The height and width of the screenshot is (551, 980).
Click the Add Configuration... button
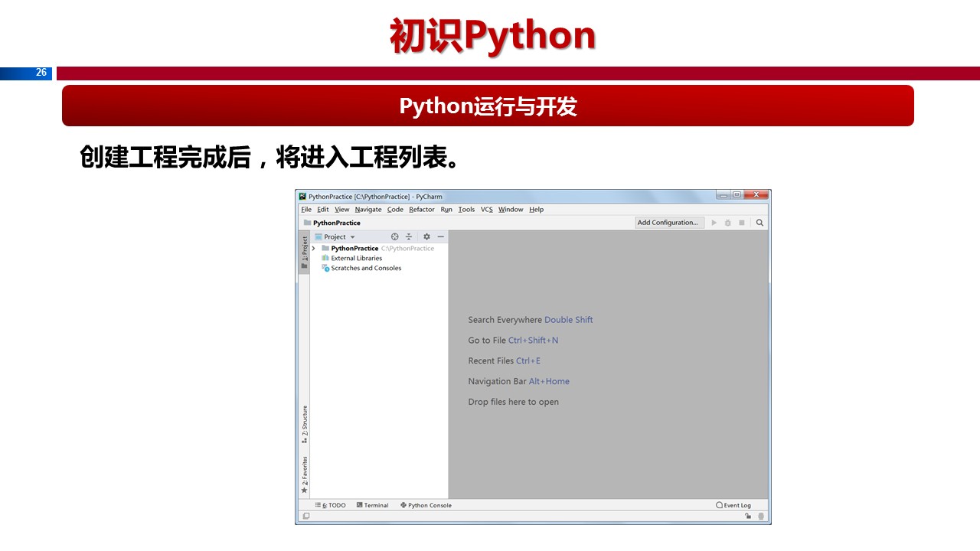click(669, 223)
